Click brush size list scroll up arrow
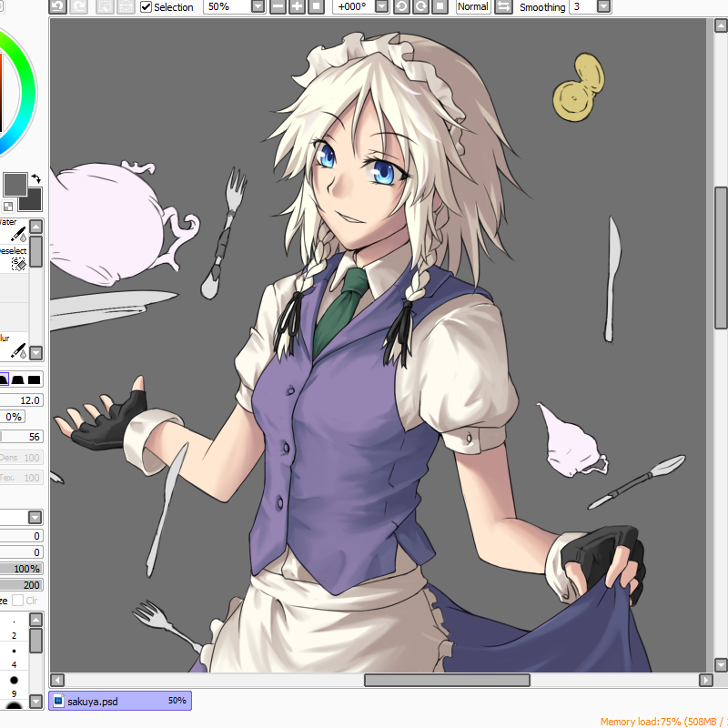Screen dimensions: 728x728 click(35, 620)
